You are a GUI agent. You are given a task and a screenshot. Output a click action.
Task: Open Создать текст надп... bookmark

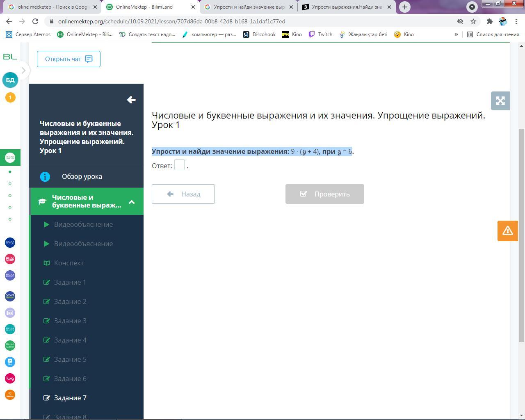(x=147, y=34)
